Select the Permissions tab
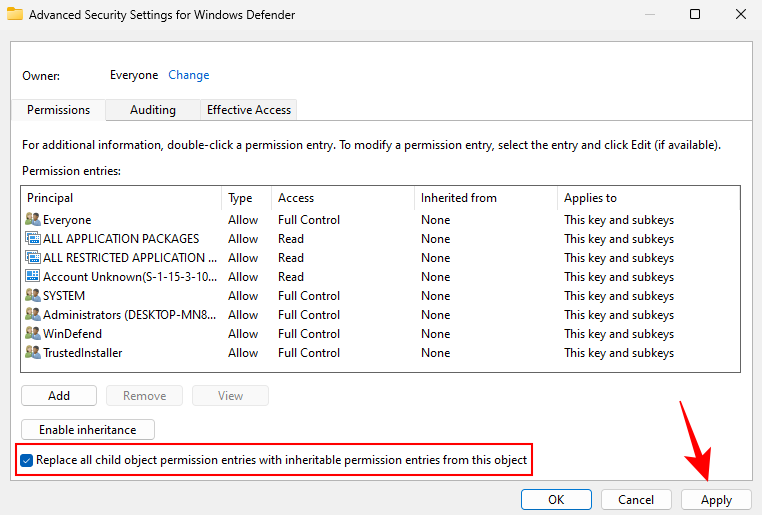This screenshot has height=515, width=762. click(x=58, y=110)
